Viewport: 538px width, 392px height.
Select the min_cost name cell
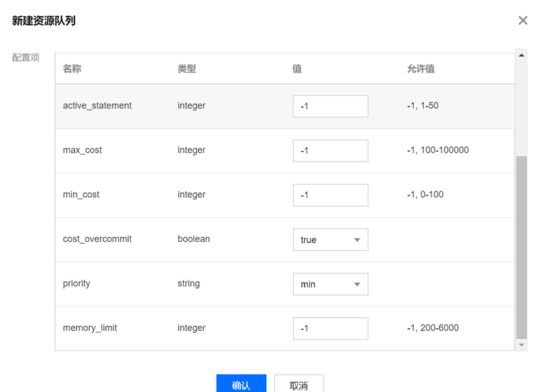pos(81,194)
